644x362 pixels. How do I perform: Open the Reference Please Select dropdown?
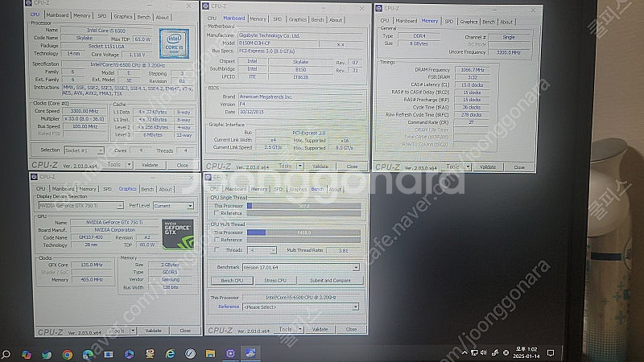(300, 307)
